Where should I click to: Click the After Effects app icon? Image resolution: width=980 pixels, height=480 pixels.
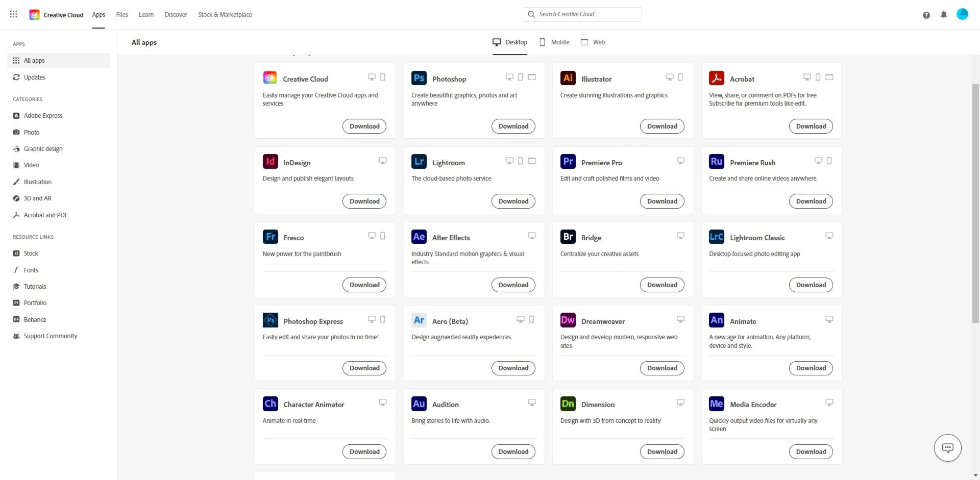[x=419, y=237]
